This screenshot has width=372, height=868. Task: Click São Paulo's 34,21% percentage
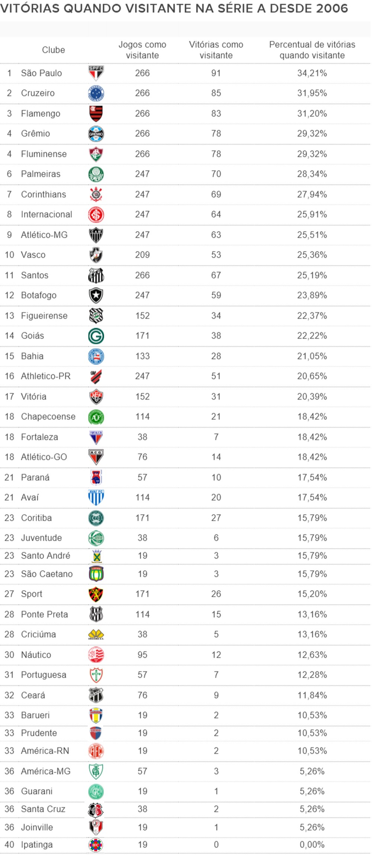click(x=312, y=73)
